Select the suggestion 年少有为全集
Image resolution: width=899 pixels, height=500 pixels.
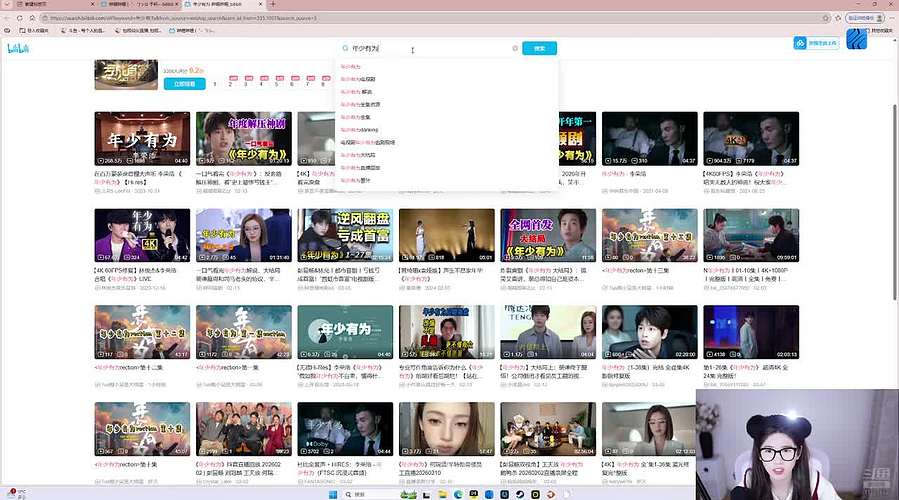pyautogui.click(x=355, y=117)
